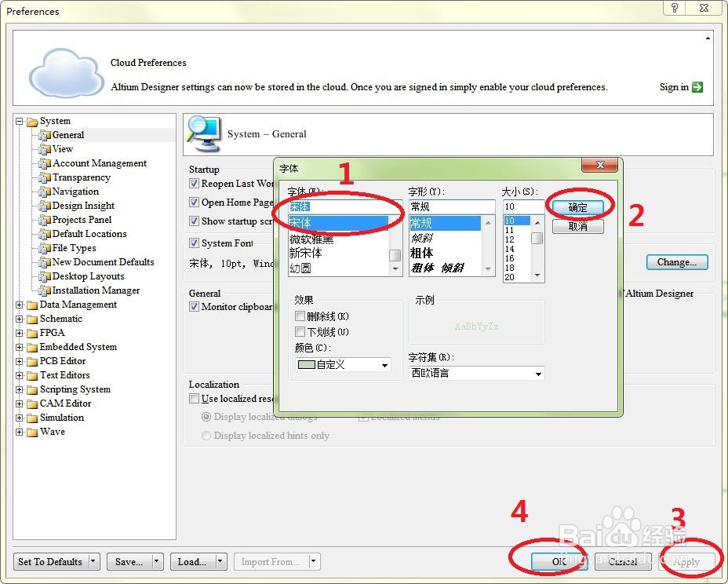Collapse the System tree node
The height and width of the screenshot is (584, 728).
pyautogui.click(x=20, y=121)
